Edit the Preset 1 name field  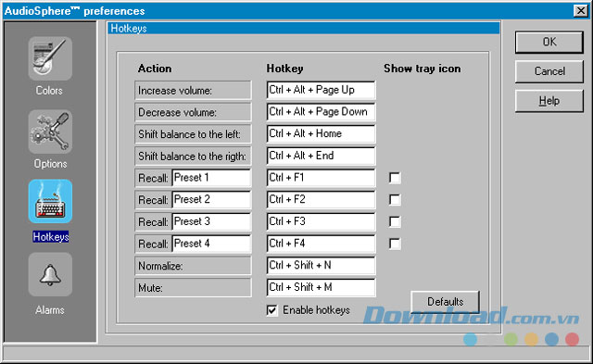click(x=212, y=178)
